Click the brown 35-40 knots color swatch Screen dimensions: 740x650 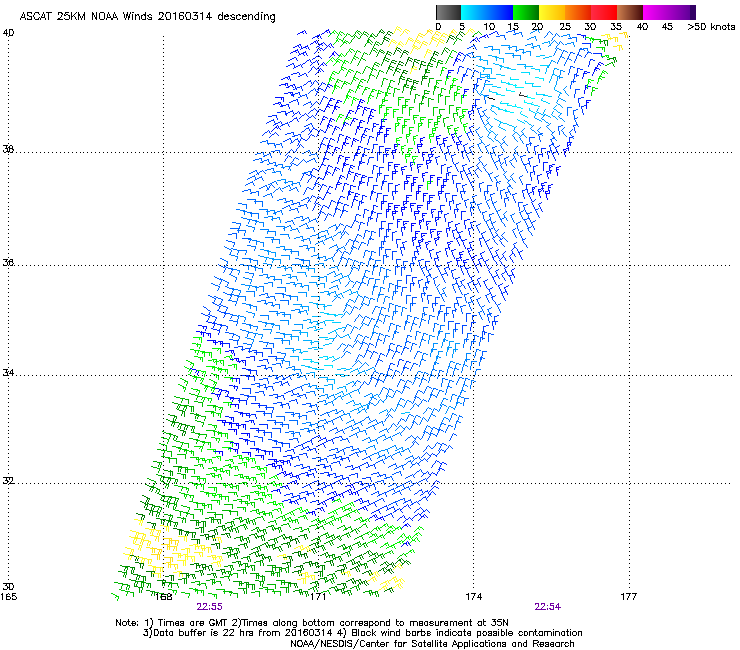tap(630, 12)
